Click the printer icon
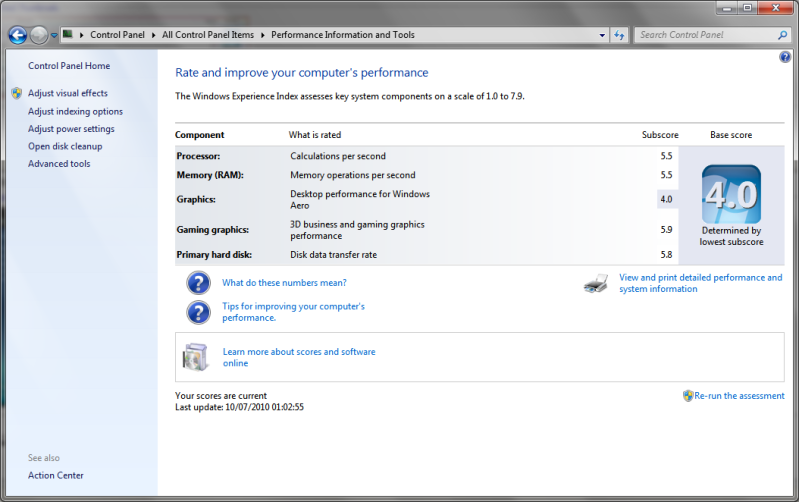799x502 pixels. pyautogui.click(x=596, y=283)
